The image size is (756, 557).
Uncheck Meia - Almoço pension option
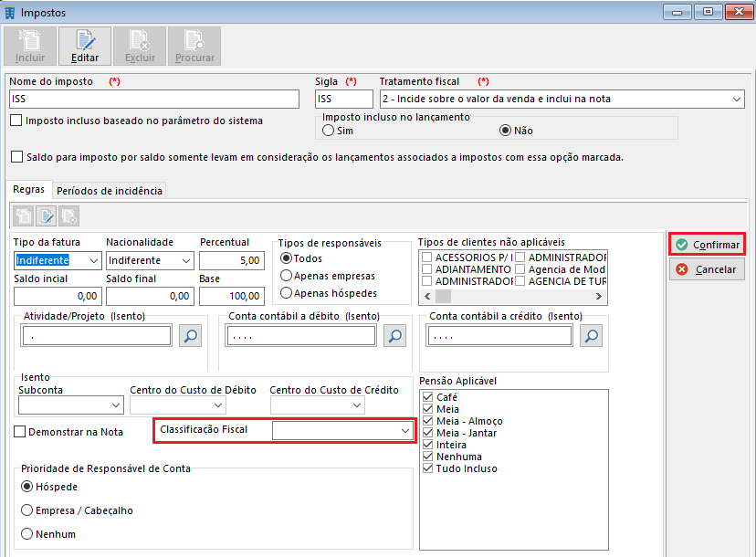pos(427,421)
